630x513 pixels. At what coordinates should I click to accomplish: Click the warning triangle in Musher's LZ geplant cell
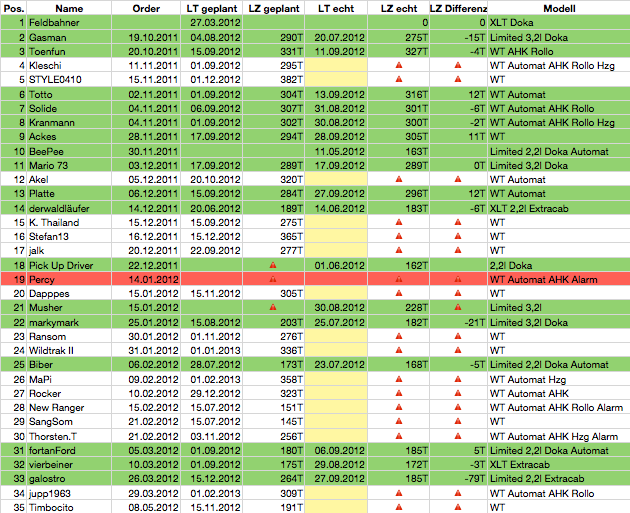(x=273, y=307)
